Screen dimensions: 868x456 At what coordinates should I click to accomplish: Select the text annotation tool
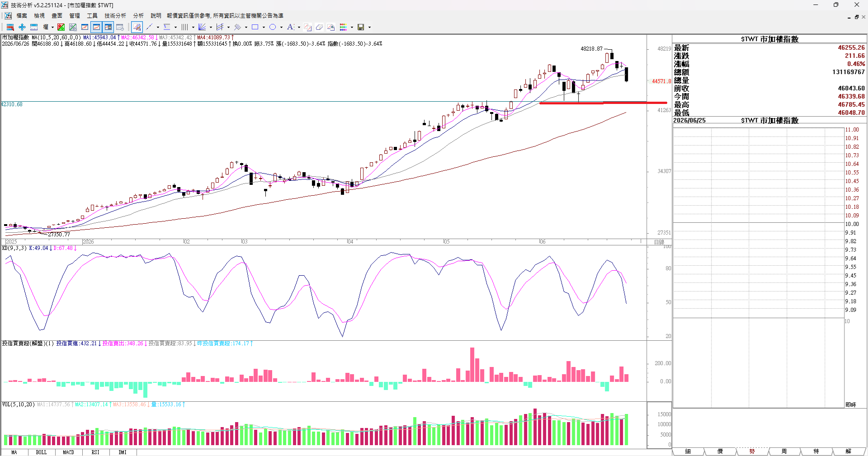[x=290, y=27]
